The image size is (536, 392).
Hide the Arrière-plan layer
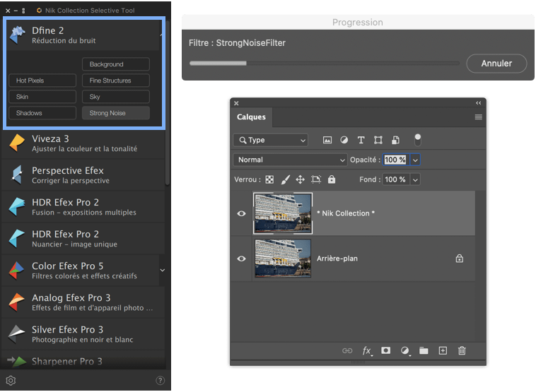point(241,259)
